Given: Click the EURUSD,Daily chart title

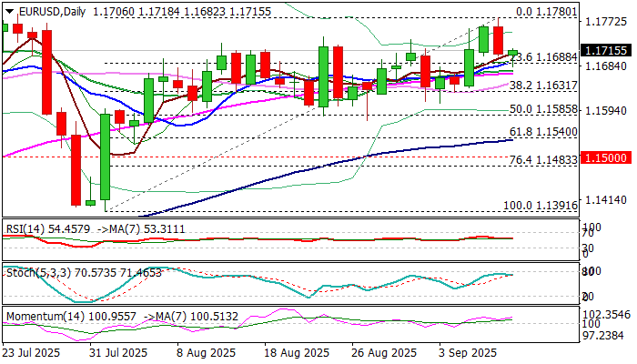Looking at the screenshot, I should (53, 12).
